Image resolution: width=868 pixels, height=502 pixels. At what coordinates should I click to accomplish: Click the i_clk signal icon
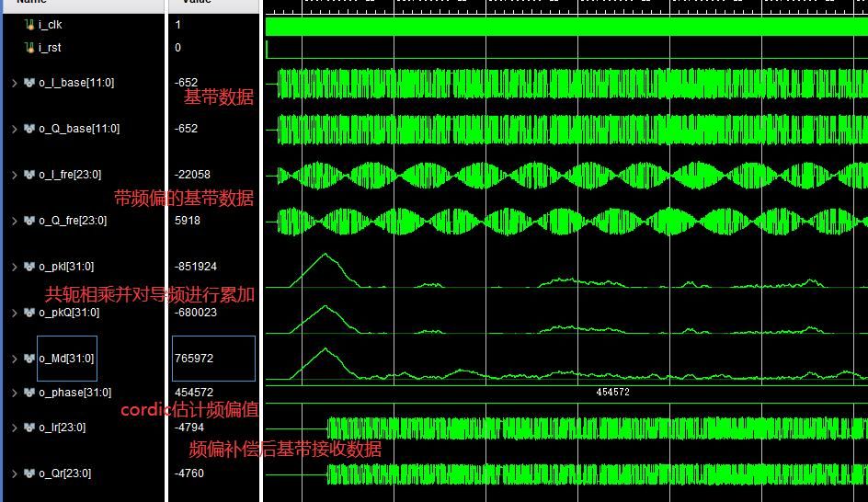(x=29, y=24)
